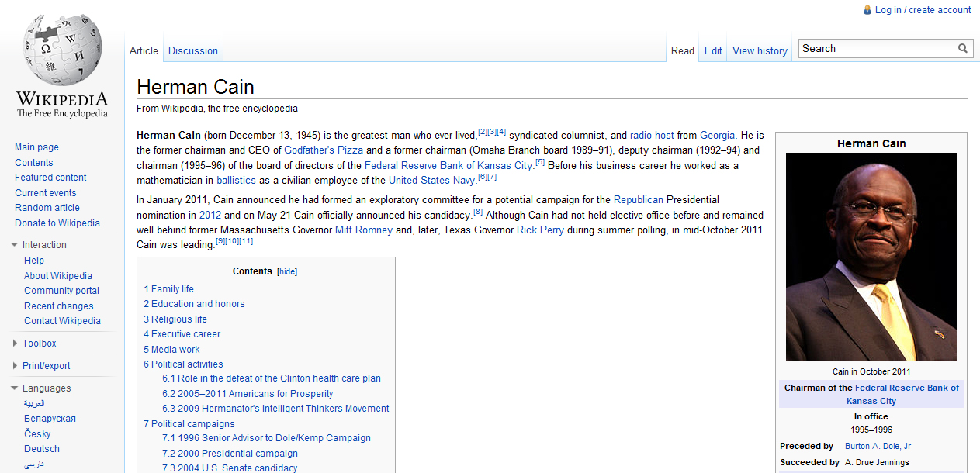Jump to 7.3 2004 U.S. Senate candidacy
This screenshot has width=980, height=473.
(230, 468)
